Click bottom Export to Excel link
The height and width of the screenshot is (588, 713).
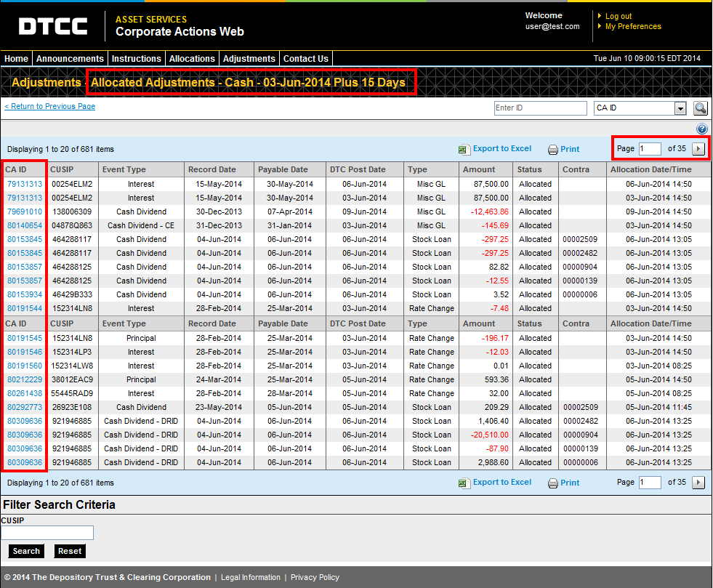502,482
